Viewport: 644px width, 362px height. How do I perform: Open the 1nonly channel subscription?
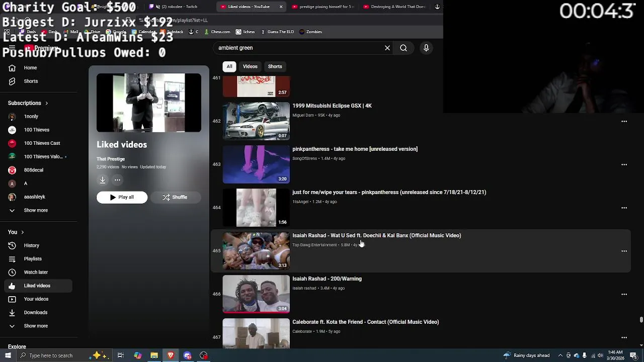[x=38, y=116]
